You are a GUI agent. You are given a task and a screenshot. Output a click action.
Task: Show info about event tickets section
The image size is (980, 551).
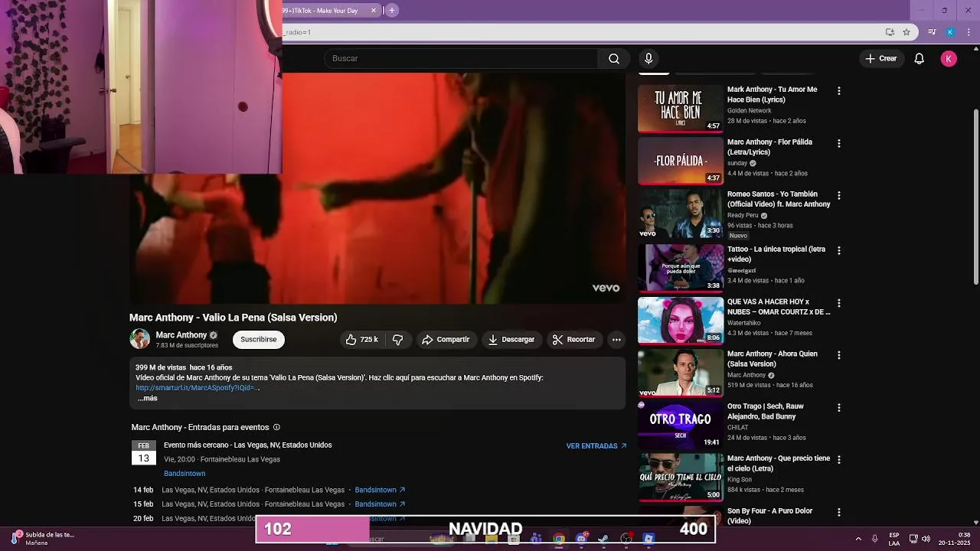tap(276, 428)
